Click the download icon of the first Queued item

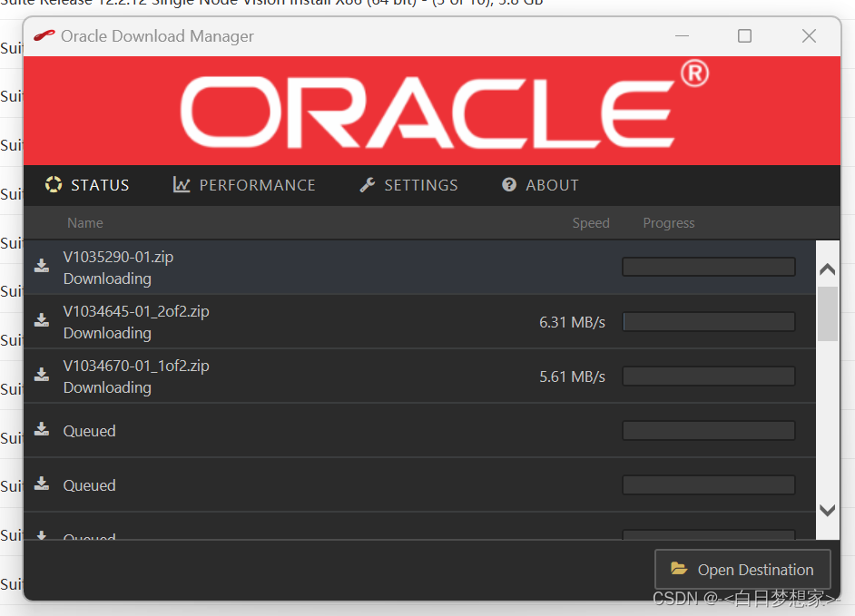(41, 430)
